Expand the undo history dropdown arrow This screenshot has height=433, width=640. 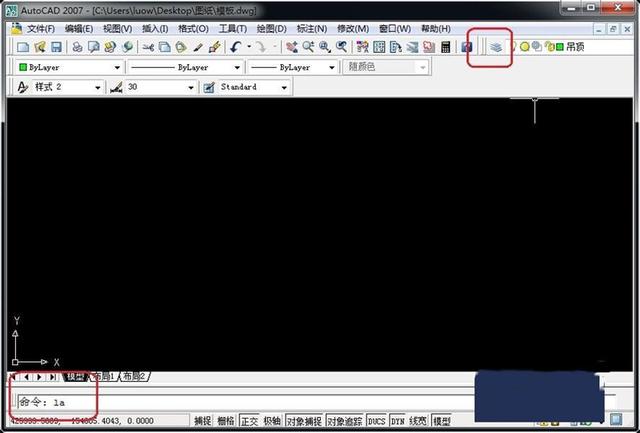click(249, 47)
